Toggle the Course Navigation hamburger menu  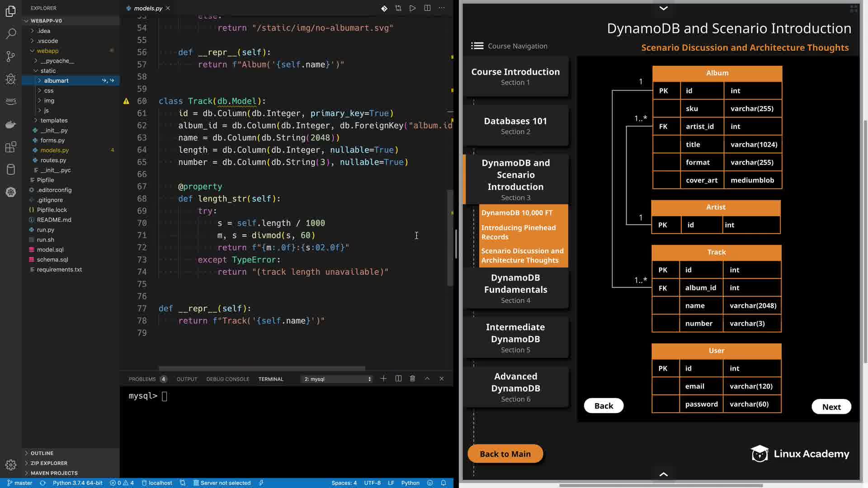click(x=477, y=46)
